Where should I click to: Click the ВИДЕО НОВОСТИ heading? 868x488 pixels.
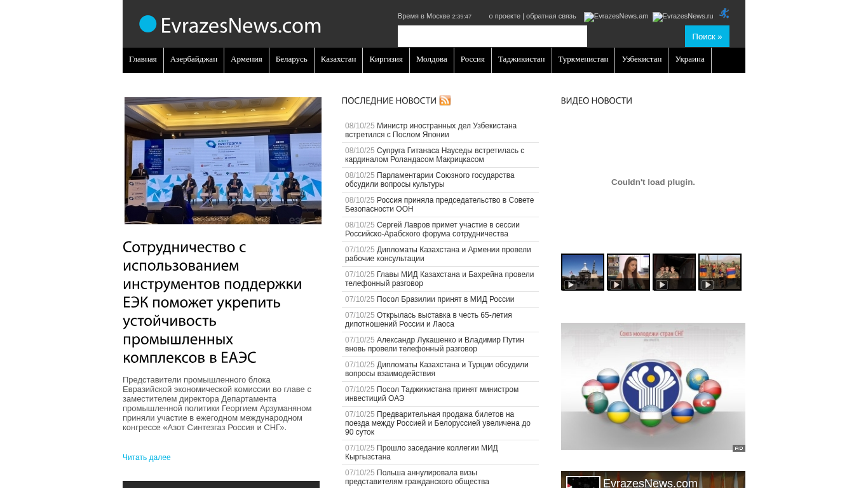[x=597, y=100]
